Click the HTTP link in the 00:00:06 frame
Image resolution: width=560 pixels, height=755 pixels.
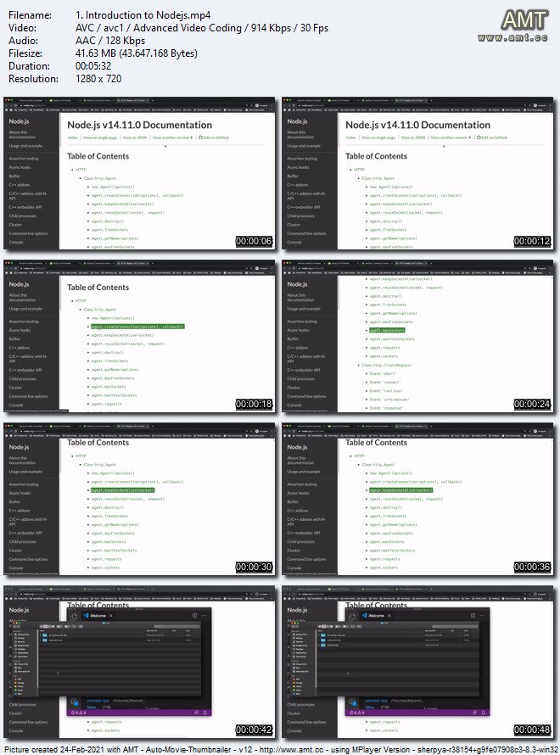tap(81, 170)
